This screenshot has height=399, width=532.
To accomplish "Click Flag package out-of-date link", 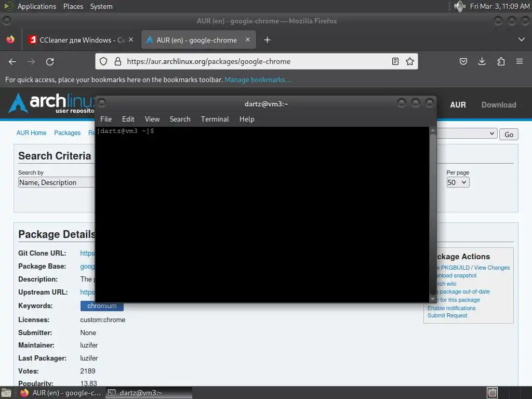I will click(463, 292).
